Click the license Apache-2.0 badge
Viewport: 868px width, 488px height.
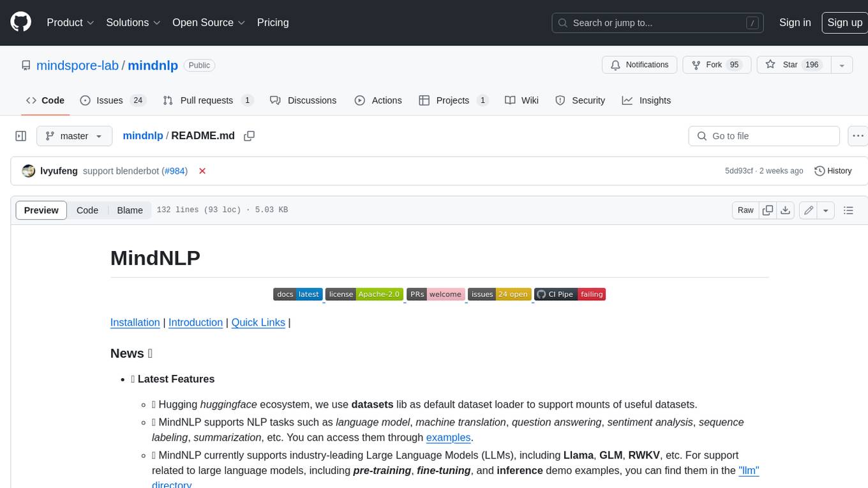click(x=364, y=294)
